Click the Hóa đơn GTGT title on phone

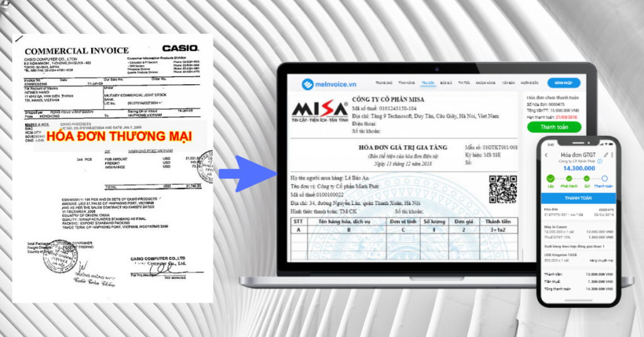[x=578, y=155]
